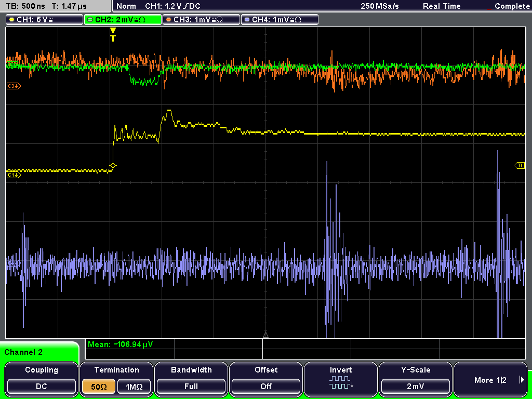Click the Real Time acquisition label
The height and width of the screenshot is (399, 532).
(442, 6)
